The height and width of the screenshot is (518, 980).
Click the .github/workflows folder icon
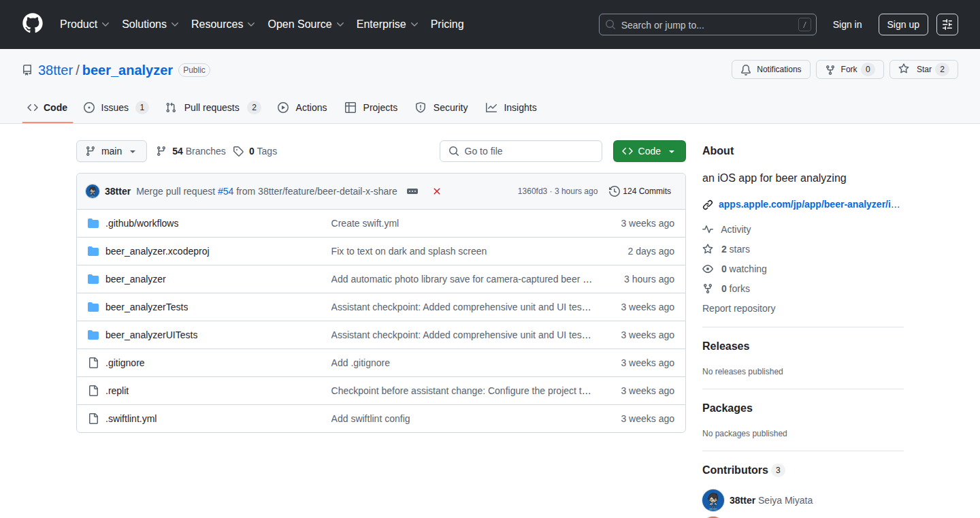click(x=93, y=223)
